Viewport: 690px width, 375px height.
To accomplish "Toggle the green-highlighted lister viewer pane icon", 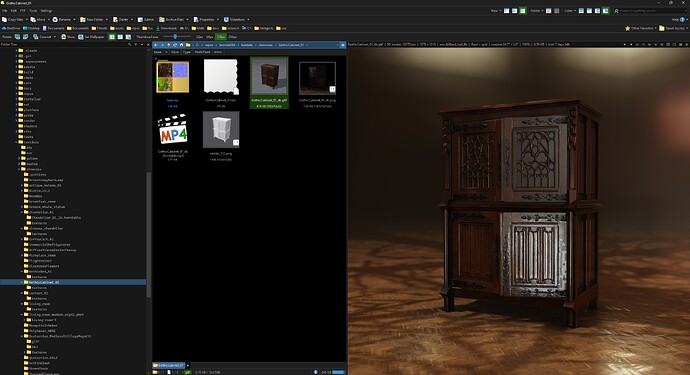I will point(606,11).
